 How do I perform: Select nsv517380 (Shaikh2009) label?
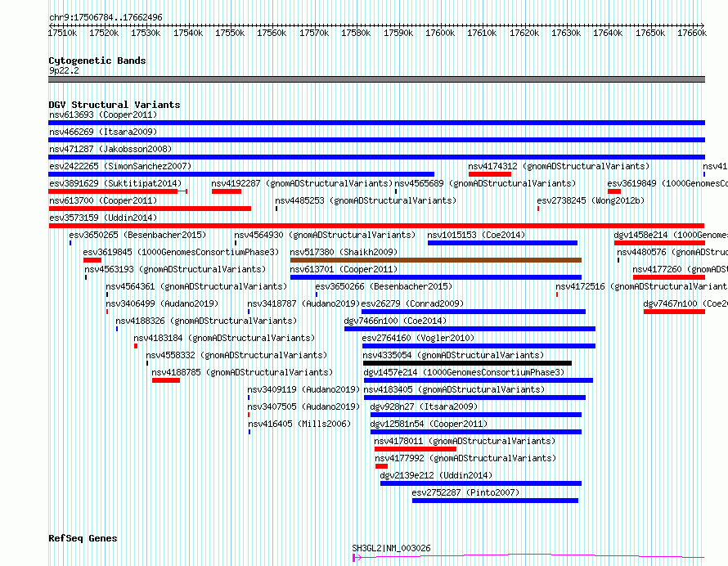(344, 252)
